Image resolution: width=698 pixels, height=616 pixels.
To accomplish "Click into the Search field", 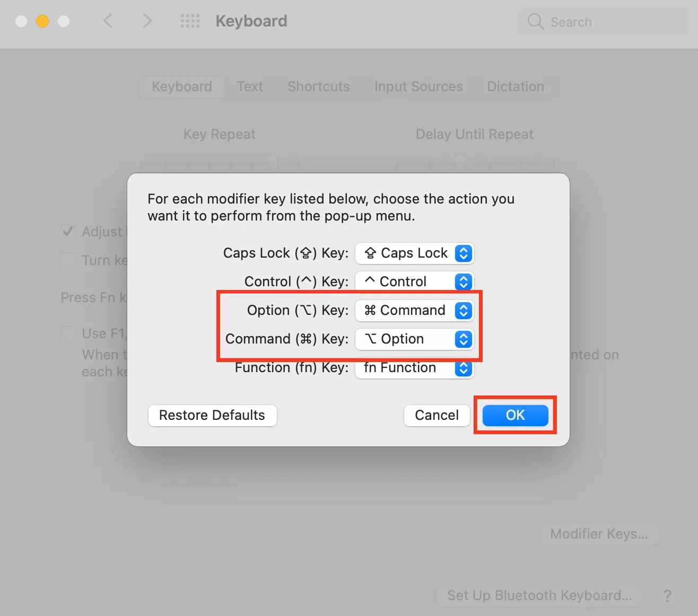I will [610, 22].
